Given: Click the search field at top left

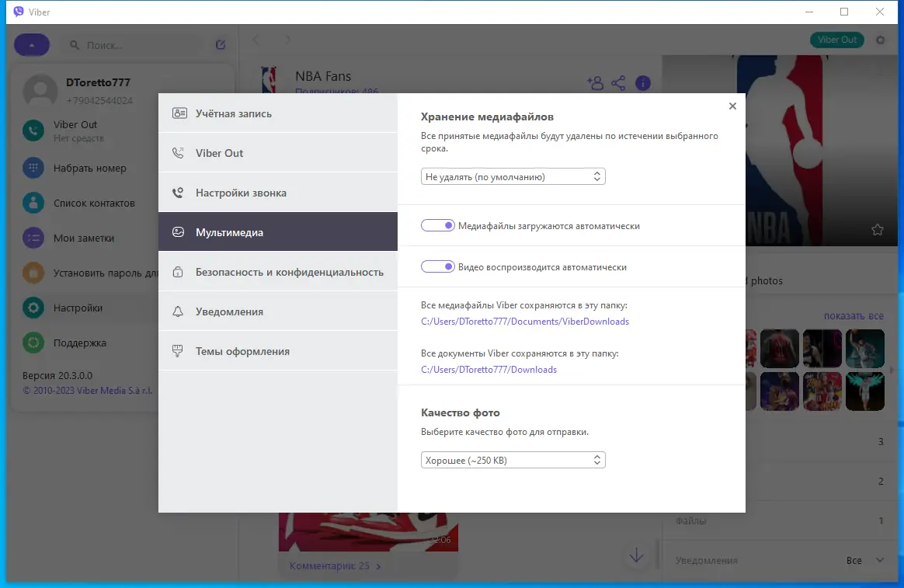Looking at the screenshot, I should 130,44.
